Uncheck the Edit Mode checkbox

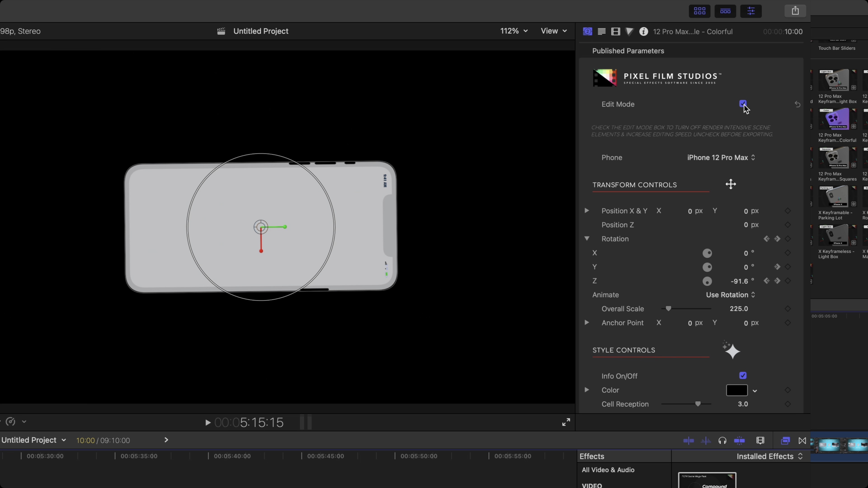[743, 104]
